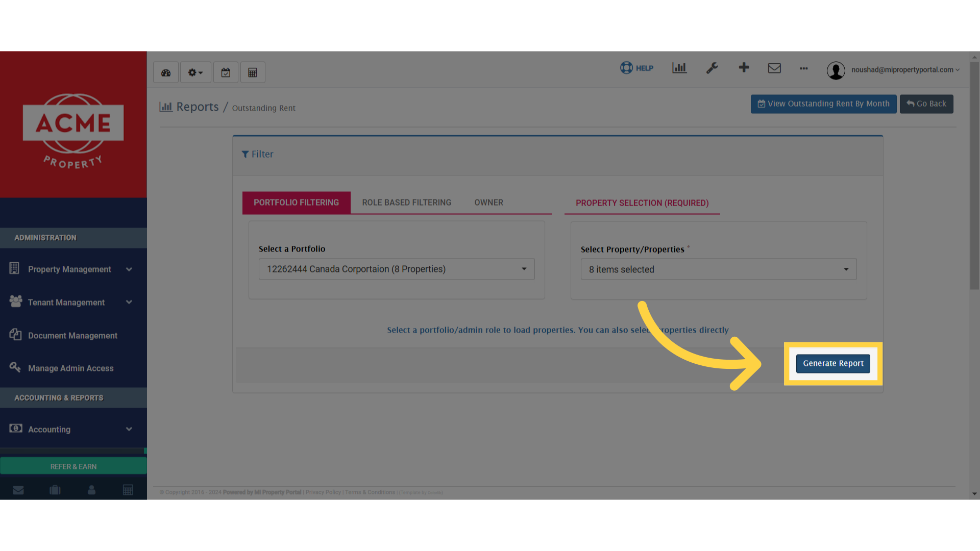980x551 pixels.
Task: Switch to Portfolio Filtering tab
Action: tap(297, 203)
